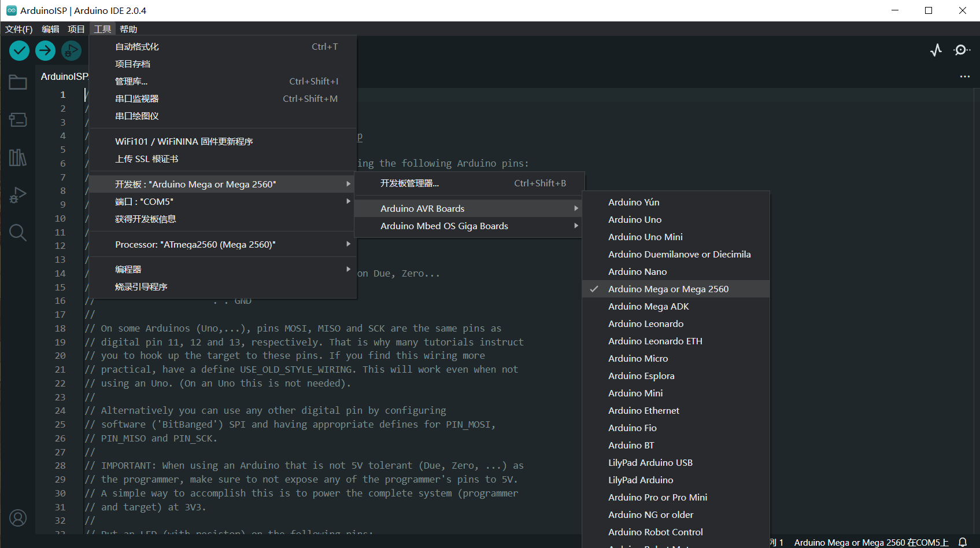Select checked Arduino Mega or Mega 2560 board
This screenshot has height=548, width=980.
tap(676, 289)
